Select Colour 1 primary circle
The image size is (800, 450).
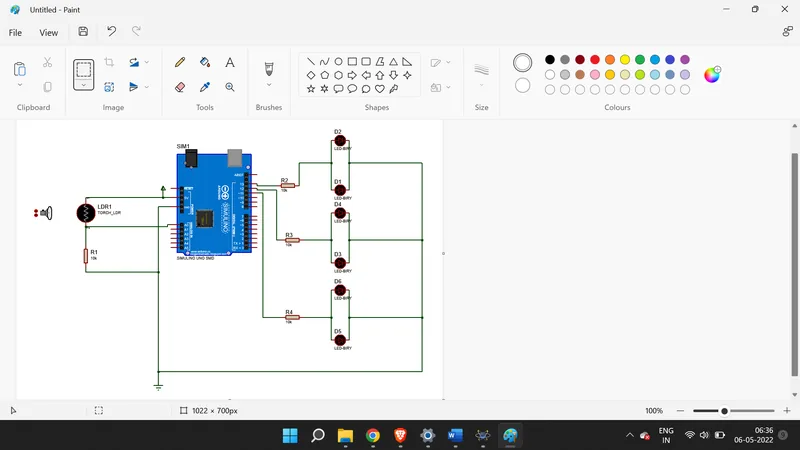point(522,63)
